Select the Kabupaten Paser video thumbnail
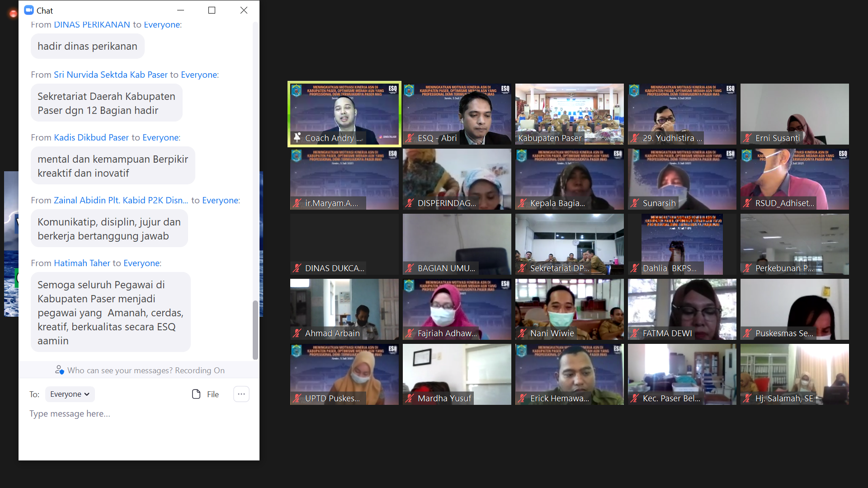Screen dimensions: 868x488 point(569,113)
